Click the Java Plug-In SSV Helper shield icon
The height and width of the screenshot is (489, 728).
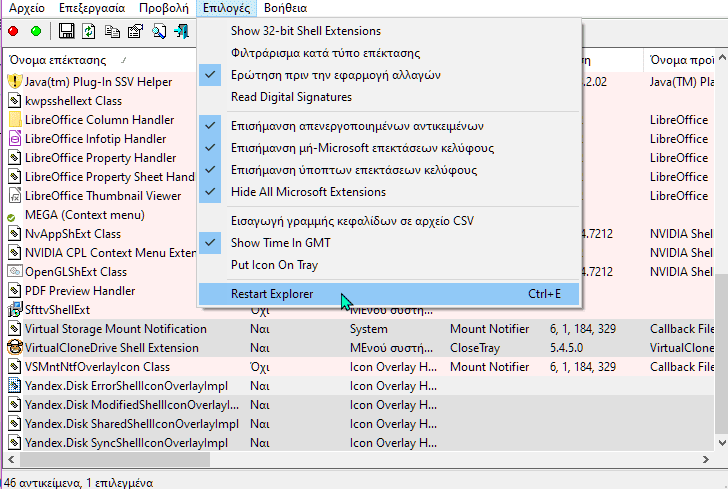pos(15,82)
